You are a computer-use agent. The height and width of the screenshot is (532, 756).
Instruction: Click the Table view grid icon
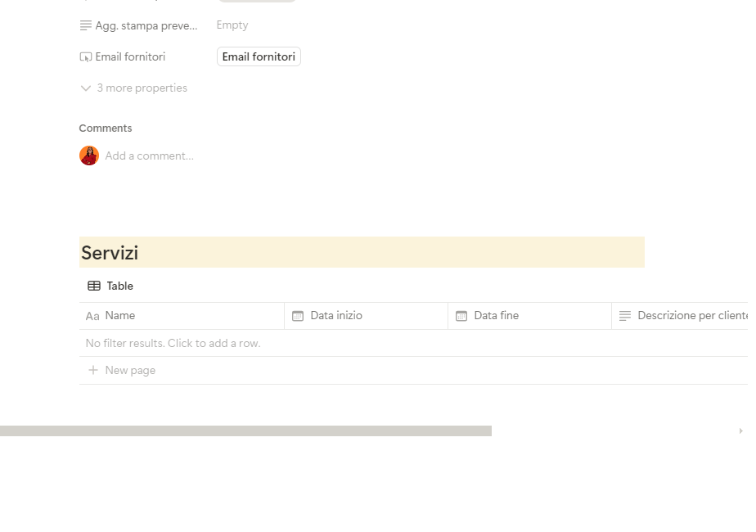pos(94,286)
